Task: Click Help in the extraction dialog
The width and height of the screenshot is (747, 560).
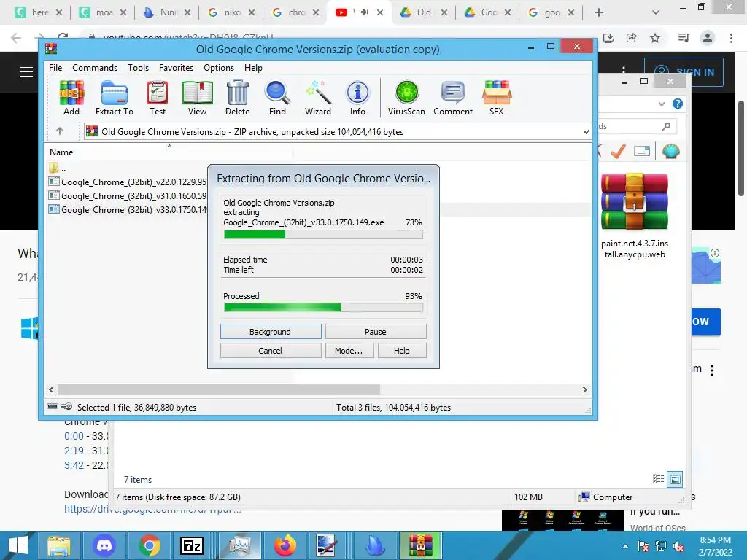Action: (402, 351)
